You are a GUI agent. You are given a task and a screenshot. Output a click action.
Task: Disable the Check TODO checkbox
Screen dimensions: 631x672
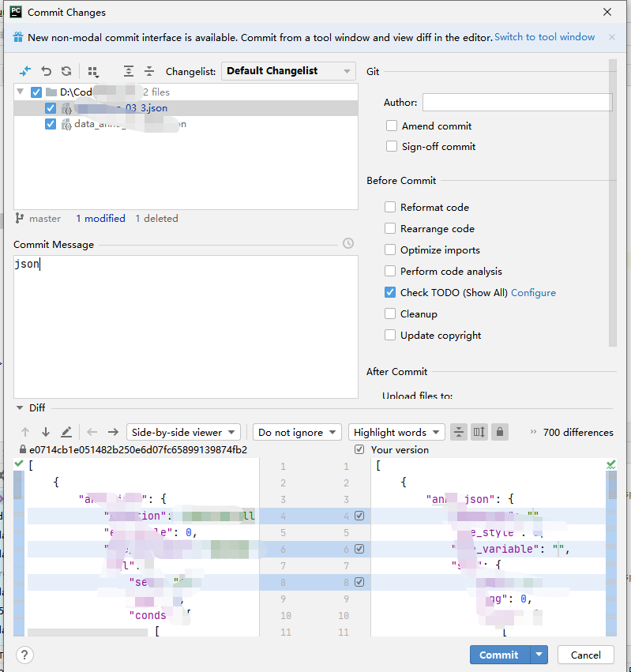(x=389, y=291)
